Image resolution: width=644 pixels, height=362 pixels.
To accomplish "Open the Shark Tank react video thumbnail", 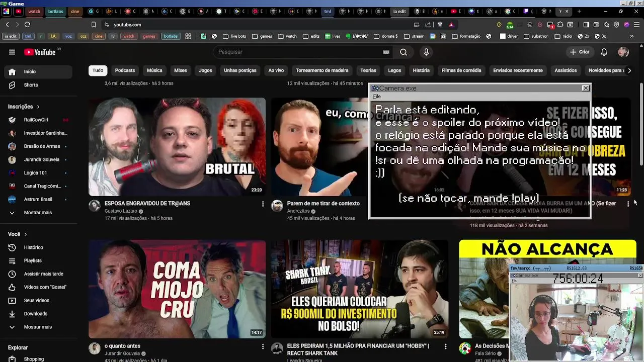I will click(359, 289).
